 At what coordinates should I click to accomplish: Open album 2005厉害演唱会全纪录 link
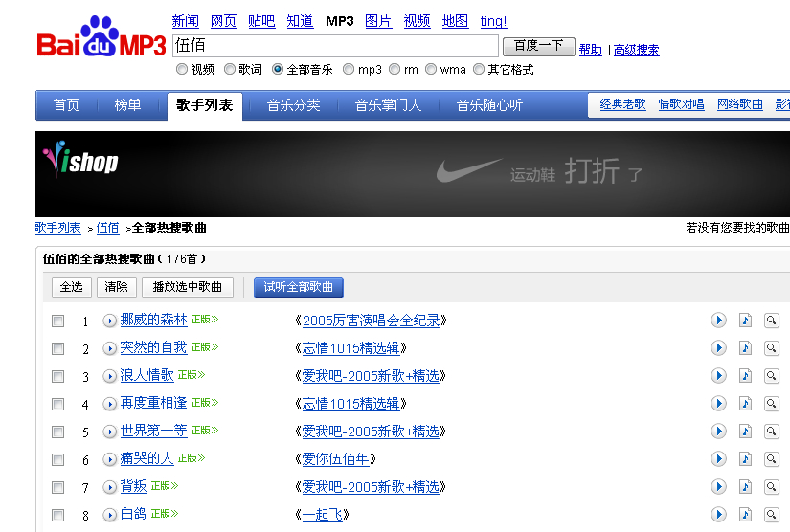pos(372,321)
